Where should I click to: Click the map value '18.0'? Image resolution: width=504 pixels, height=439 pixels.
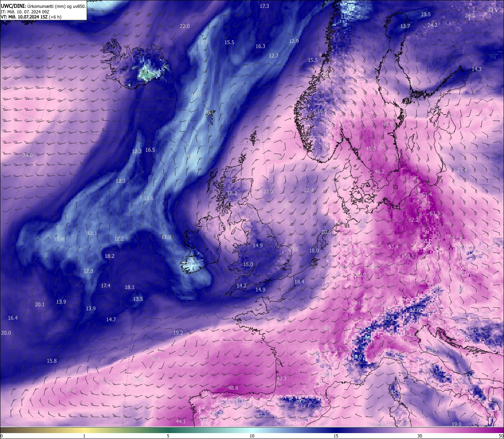[314, 251]
